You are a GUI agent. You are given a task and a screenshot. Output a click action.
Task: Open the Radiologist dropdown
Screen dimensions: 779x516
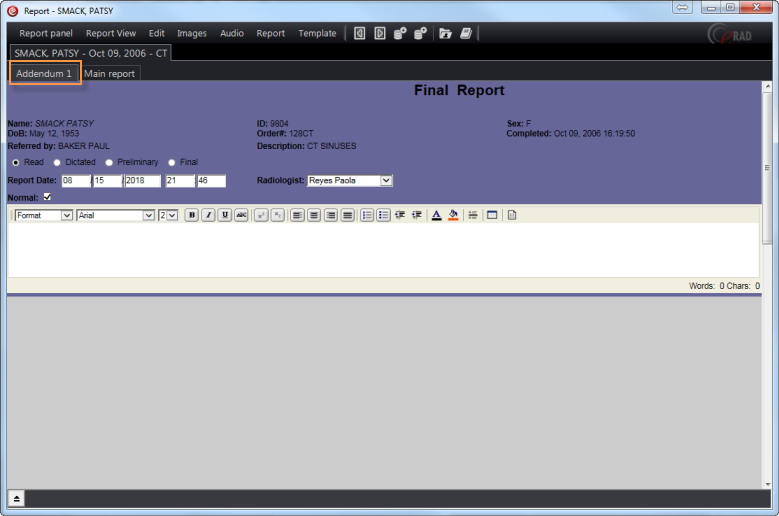pos(386,181)
